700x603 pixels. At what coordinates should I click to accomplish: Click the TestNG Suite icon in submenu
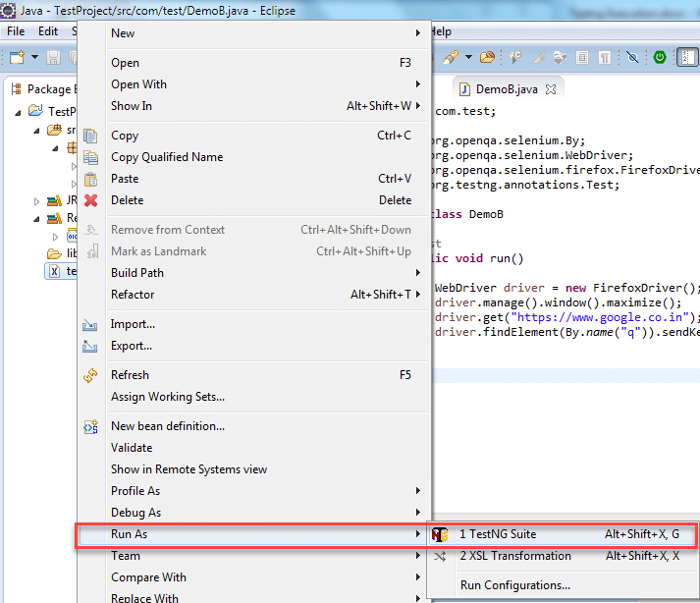(x=441, y=535)
